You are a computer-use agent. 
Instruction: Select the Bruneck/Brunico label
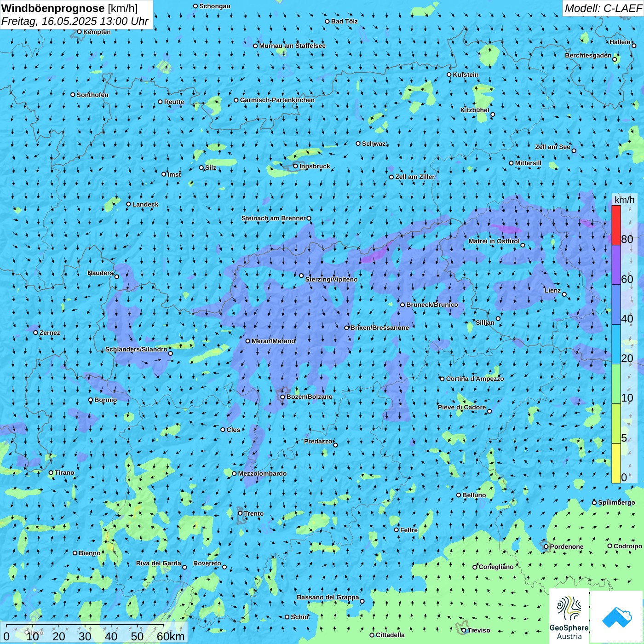(x=432, y=305)
